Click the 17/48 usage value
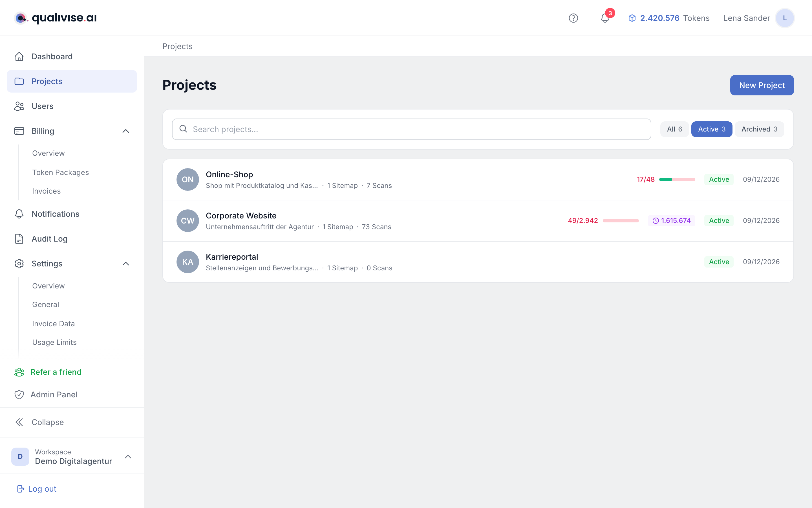The width and height of the screenshot is (812, 508). pyautogui.click(x=646, y=179)
